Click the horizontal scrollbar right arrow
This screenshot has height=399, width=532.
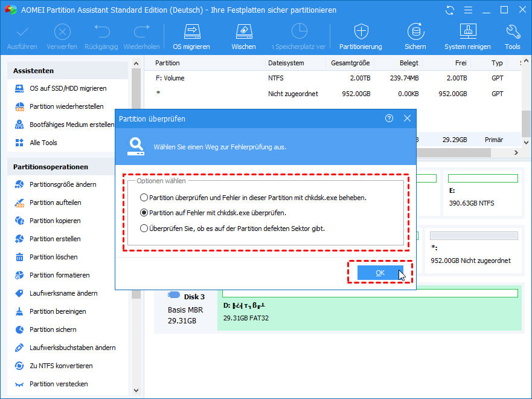point(516,153)
